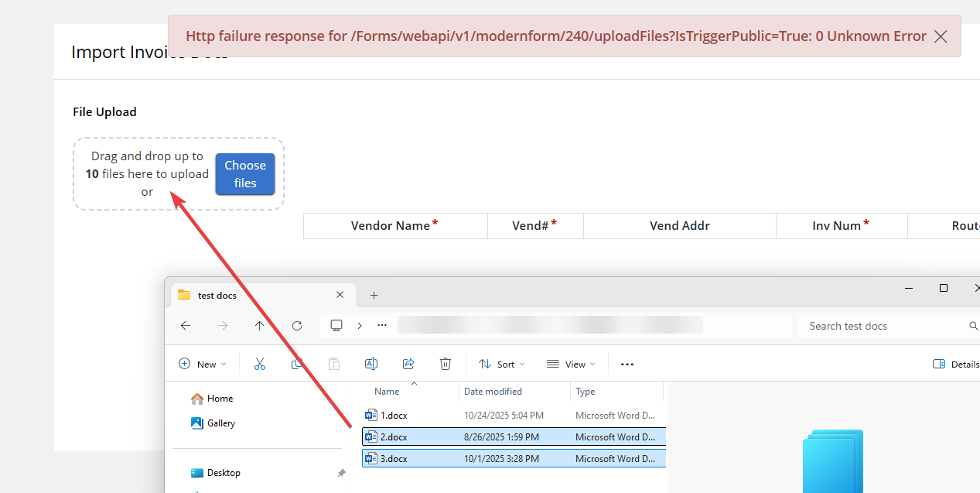Minimize the File Explorer window
This screenshot has height=493, width=980.
[x=909, y=288]
